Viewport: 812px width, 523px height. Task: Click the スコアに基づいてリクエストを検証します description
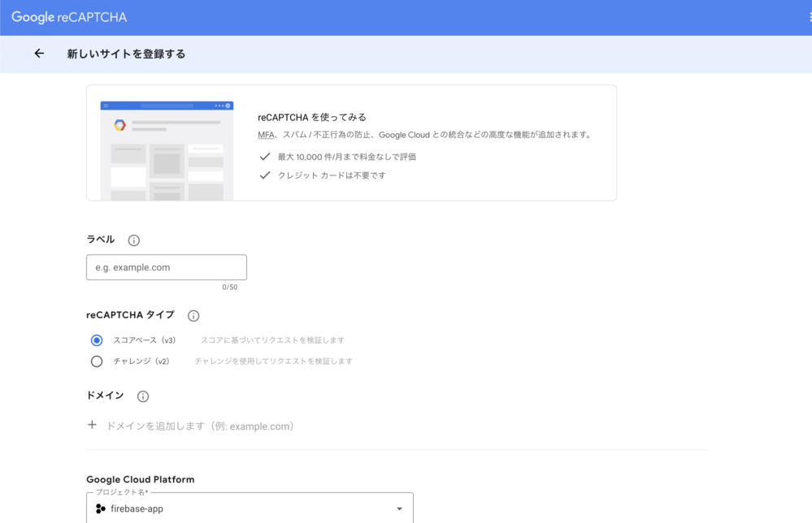(272, 340)
